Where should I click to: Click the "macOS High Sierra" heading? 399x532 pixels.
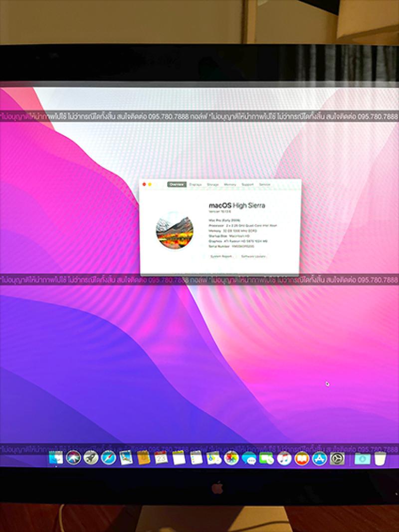tap(237, 205)
